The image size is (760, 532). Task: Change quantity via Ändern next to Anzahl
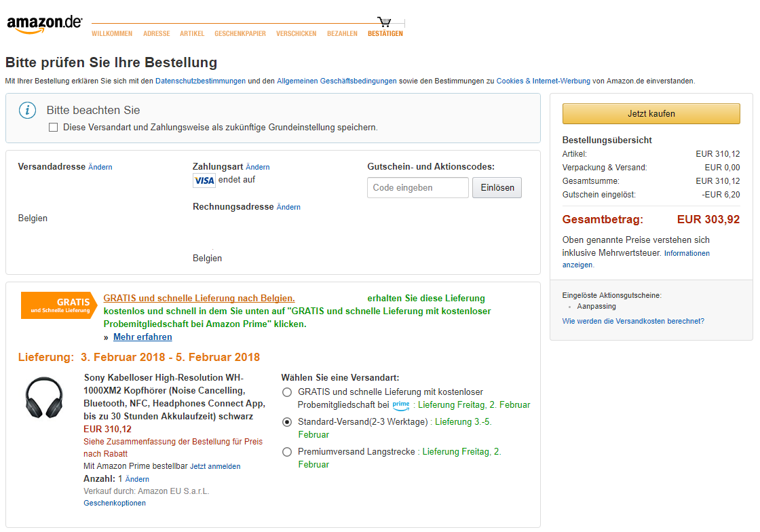coord(137,479)
